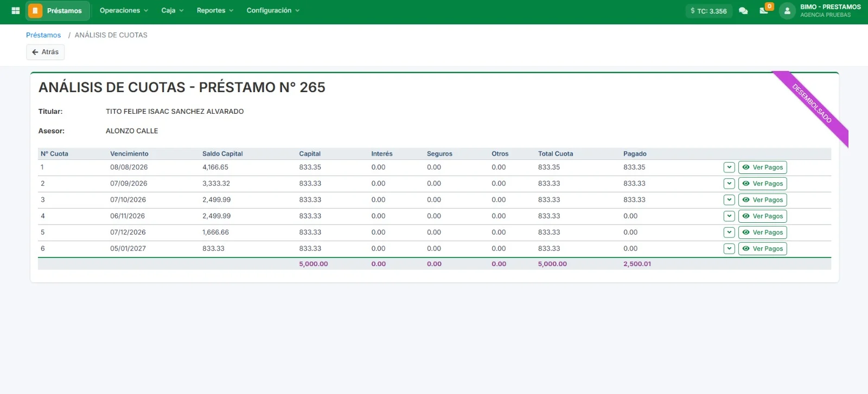
Task: Click the Pagado column header
Action: [x=635, y=154]
